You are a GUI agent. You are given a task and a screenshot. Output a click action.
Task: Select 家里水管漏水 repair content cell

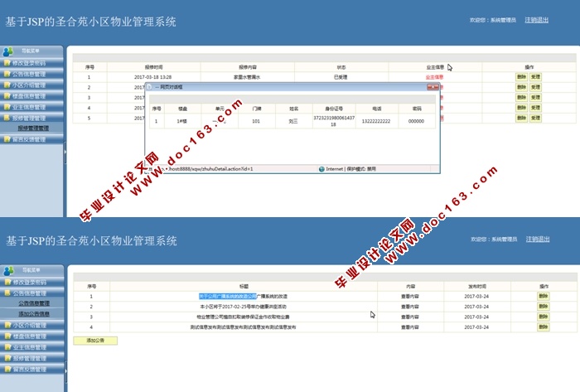coord(247,77)
